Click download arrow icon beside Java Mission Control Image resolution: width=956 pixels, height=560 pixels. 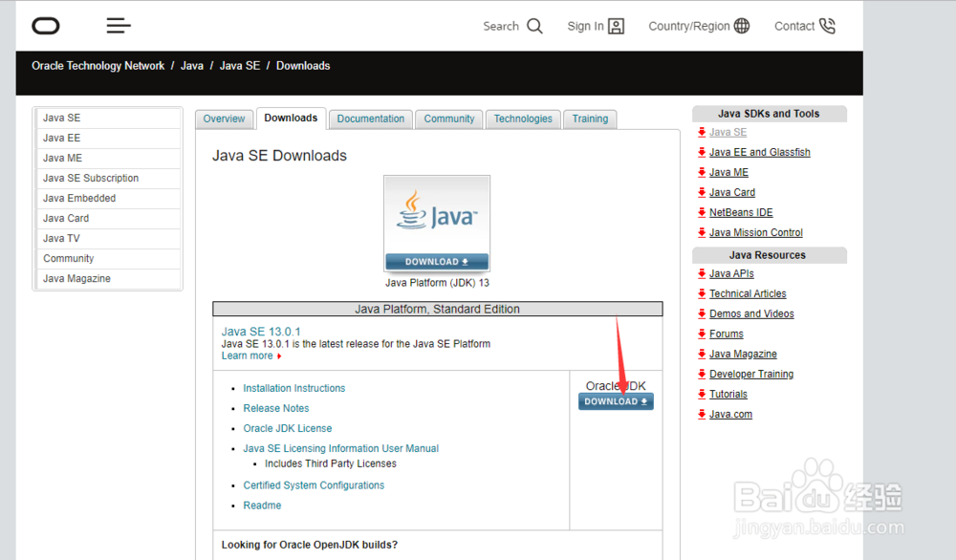[702, 233]
